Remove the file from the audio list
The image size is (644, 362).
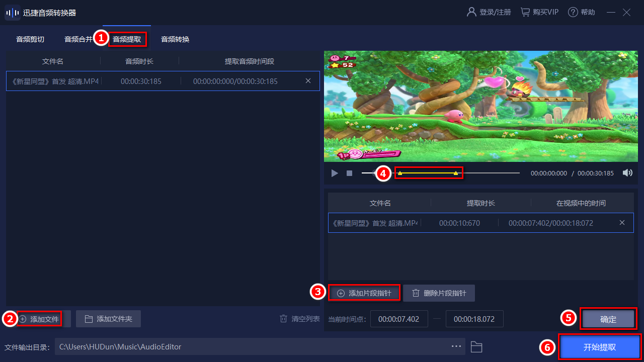tap(308, 81)
